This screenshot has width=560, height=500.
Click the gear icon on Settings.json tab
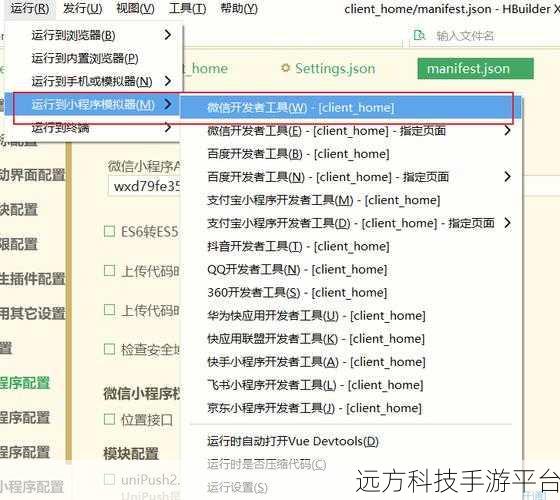point(285,68)
